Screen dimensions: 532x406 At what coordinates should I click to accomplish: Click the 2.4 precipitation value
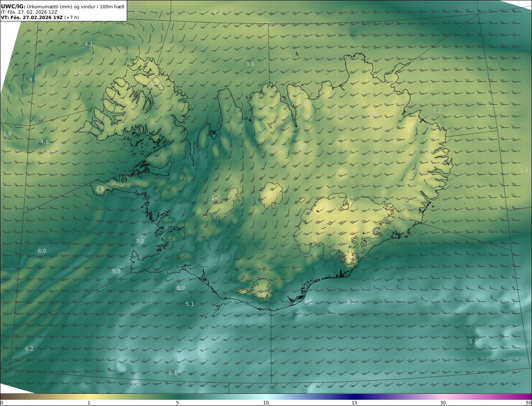click(x=218, y=12)
